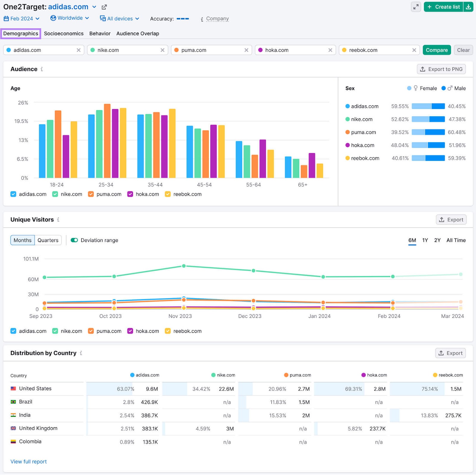
Task: Switch to the Socioeconomics tab
Action: pos(64,33)
